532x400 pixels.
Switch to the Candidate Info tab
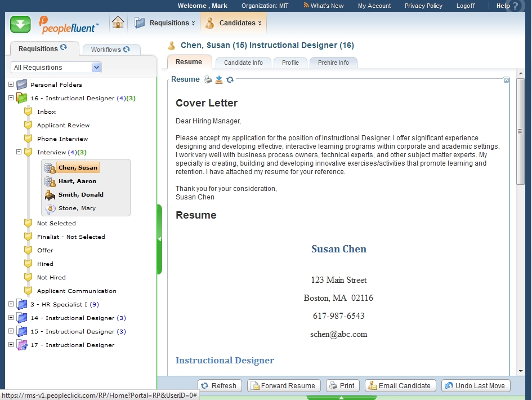pyautogui.click(x=243, y=63)
